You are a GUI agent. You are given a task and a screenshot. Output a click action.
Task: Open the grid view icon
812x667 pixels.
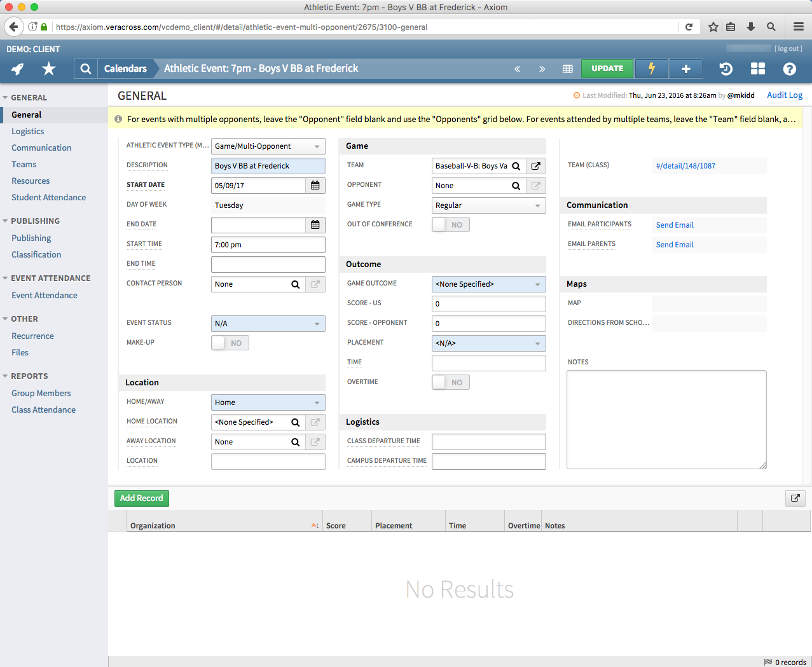(x=568, y=69)
